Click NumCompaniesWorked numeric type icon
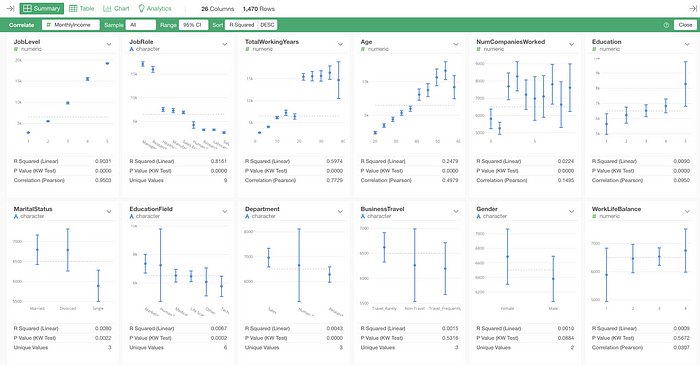This screenshot has width=700, height=365. 479,49
